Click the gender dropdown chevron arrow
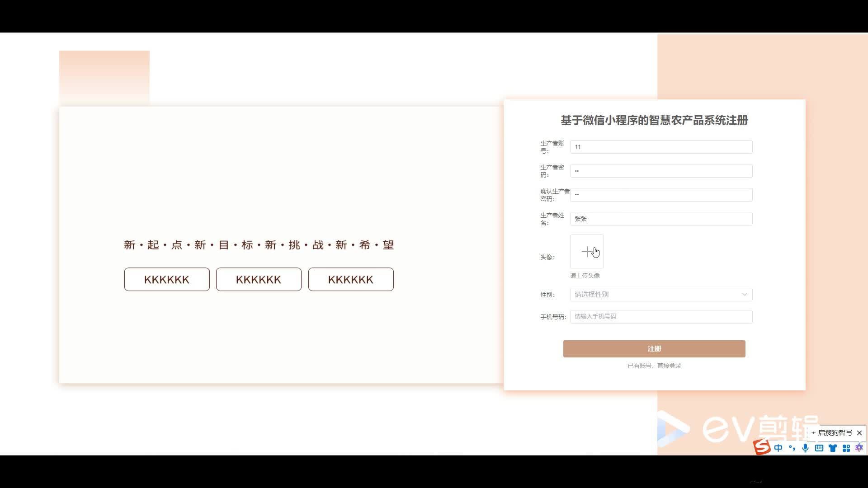The height and width of the screenshot is (488, 868). (745, 294)
